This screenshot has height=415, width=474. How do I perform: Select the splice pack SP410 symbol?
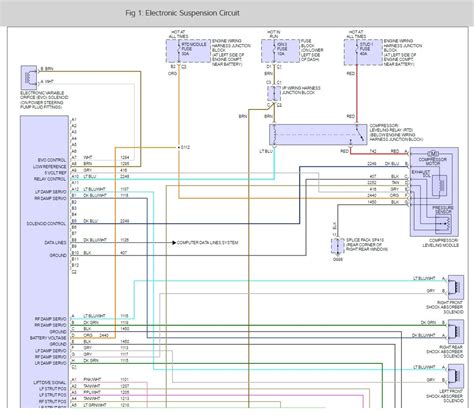tap(338, 246)
